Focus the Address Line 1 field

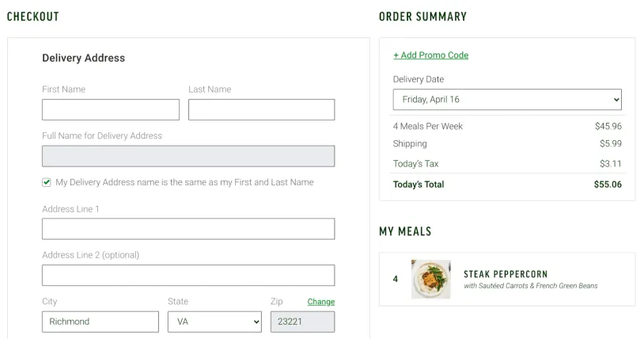click(x=188, y=229)
